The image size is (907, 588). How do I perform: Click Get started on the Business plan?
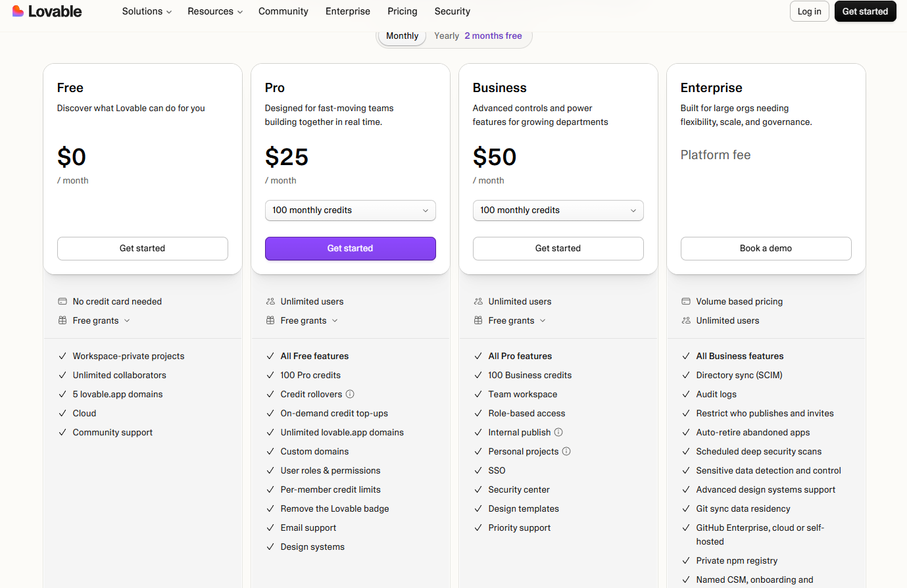(558, 249)
